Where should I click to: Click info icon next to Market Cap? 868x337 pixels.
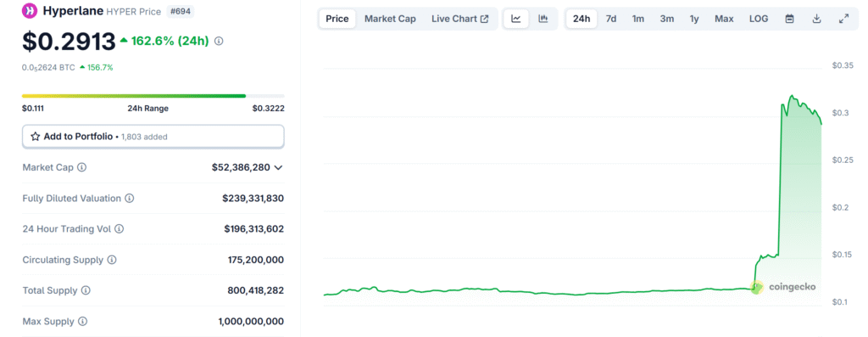click(82, 167)
